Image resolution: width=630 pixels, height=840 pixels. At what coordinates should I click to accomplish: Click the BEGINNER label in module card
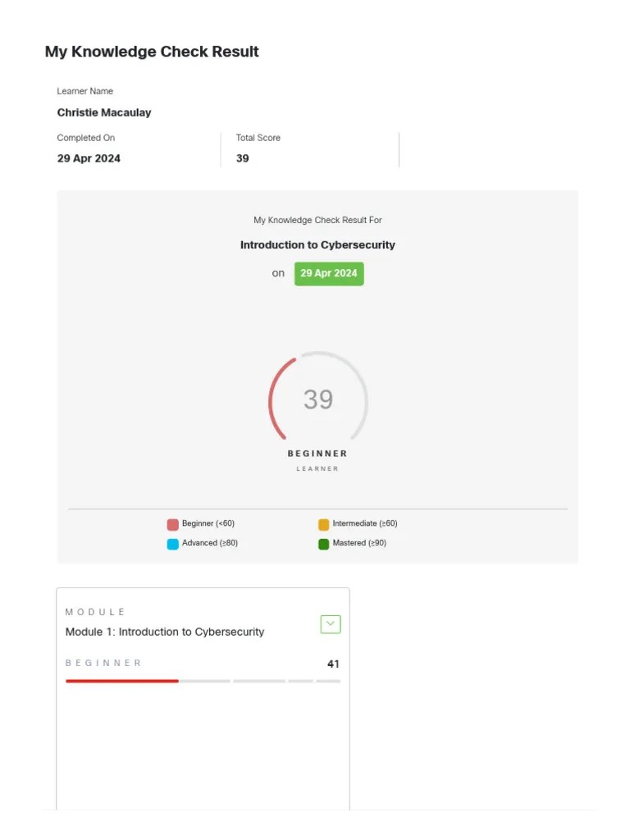tap(103, 663)
